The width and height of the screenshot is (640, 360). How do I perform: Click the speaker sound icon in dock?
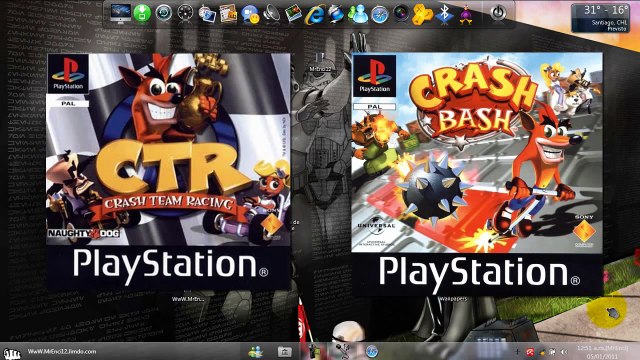coord(271,14)
